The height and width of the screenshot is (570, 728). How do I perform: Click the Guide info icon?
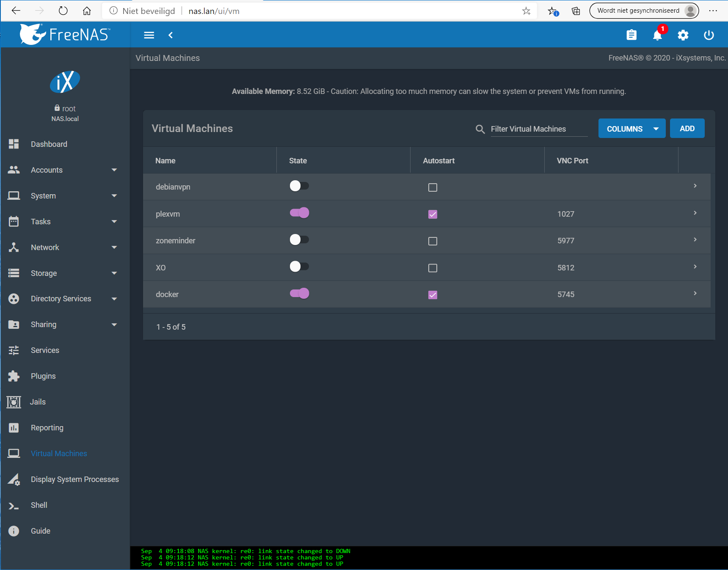click(x=14, y=531)
